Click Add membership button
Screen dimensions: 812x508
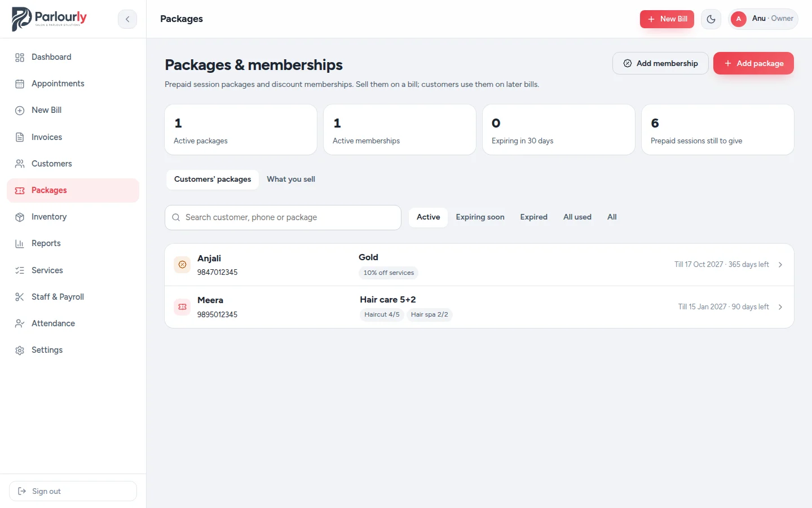coord(660,63)
